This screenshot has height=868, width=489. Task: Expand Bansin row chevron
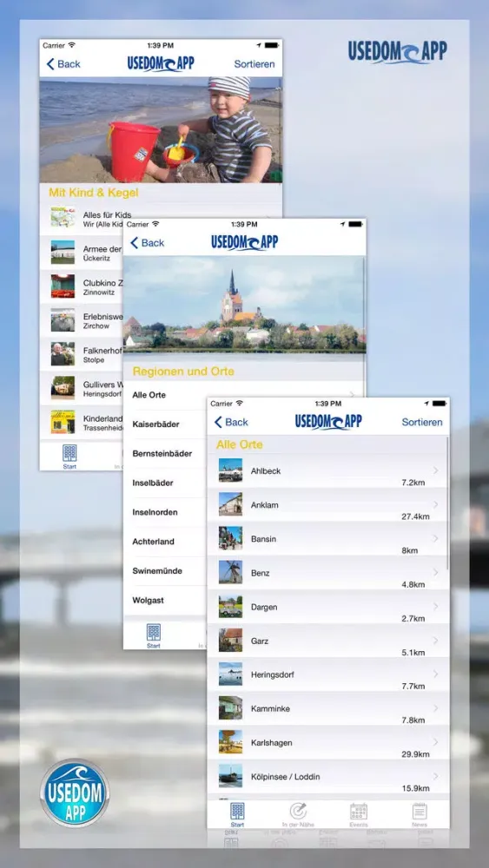(436, 539)
